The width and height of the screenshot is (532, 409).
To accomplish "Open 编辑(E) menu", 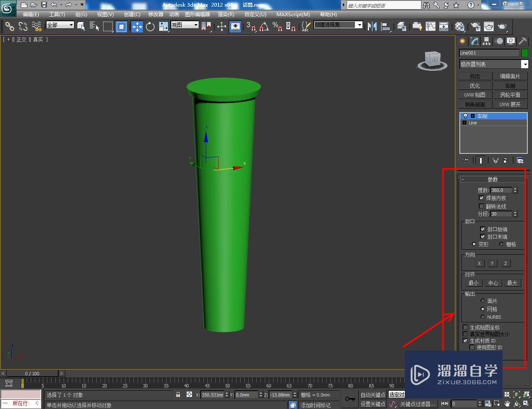I will point(31,15).
